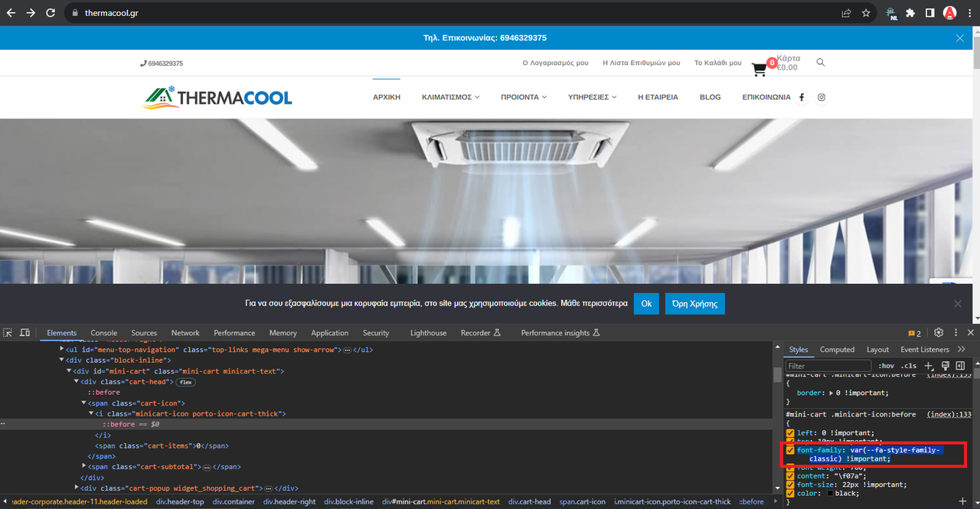Image resolution: width=980 pixels, height=509 pixels.
Task: Toggle the device toolbar icon
Action: (24, 333)
